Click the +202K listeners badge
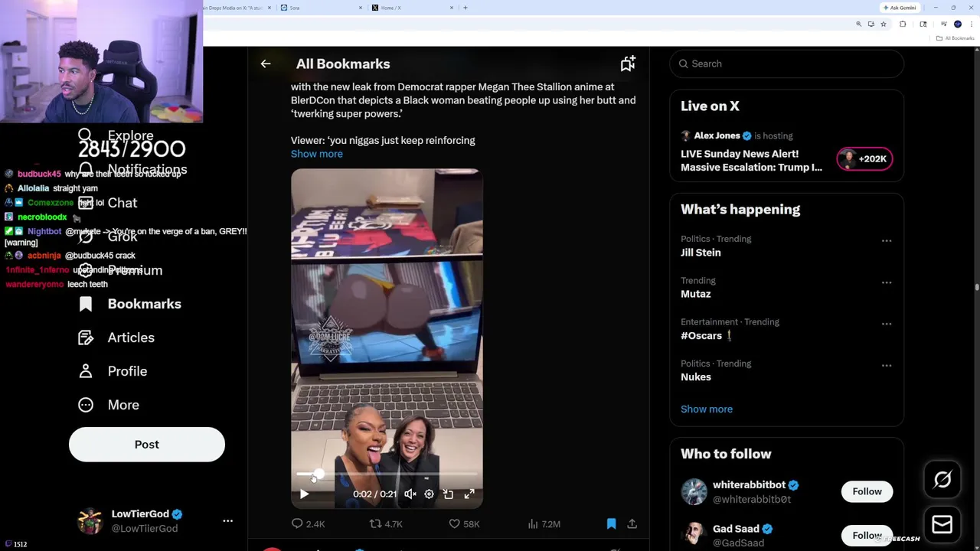Viewport: 980px width, 551px height. 864,159
